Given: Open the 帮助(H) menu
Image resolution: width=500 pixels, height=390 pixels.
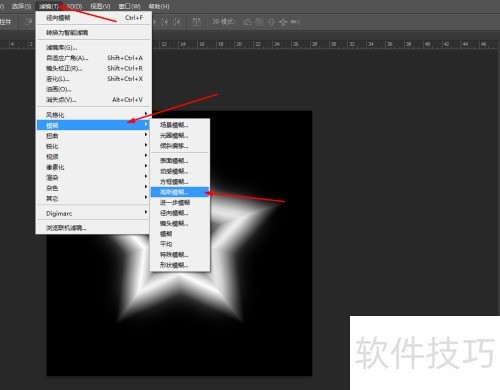Looking at the screenshot, I should 159,6.
